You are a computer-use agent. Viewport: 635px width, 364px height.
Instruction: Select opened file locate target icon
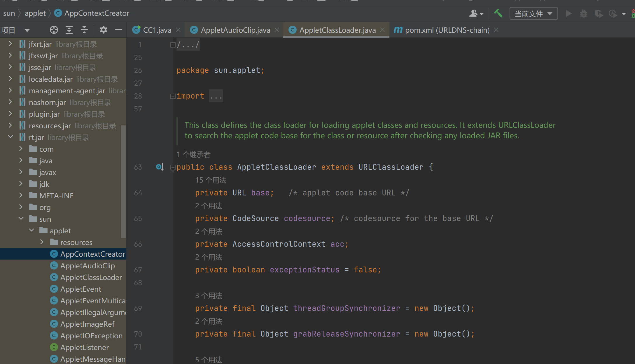(54, 30)
